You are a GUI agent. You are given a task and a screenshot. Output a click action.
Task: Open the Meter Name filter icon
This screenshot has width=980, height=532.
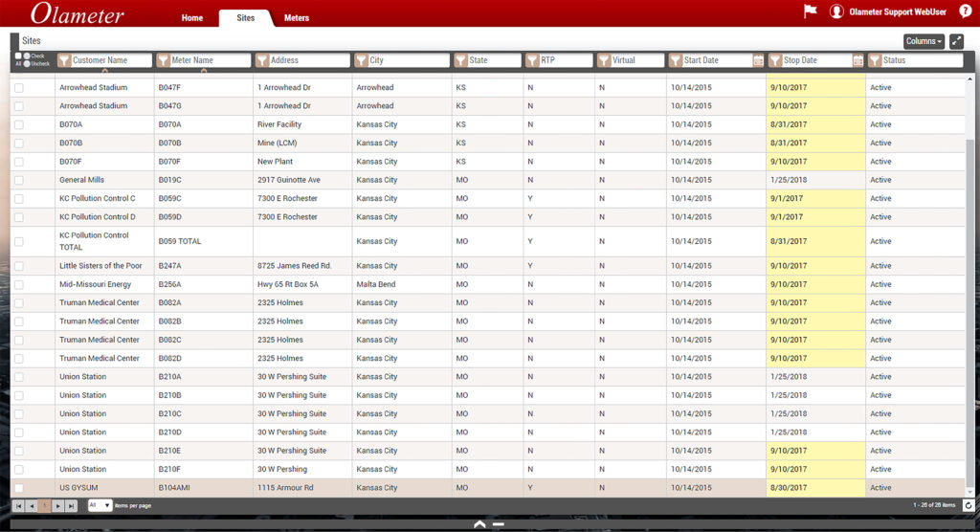point(163,60)
